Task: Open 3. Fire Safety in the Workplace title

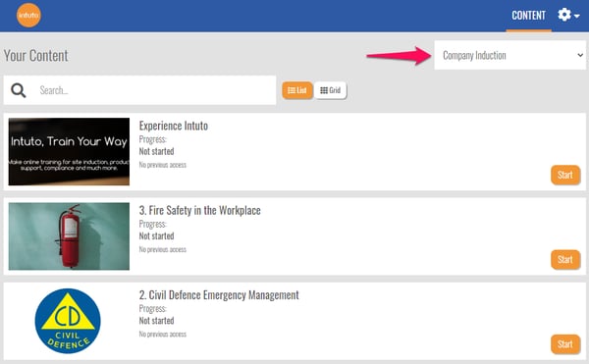Action: click(x=199, y=211)
